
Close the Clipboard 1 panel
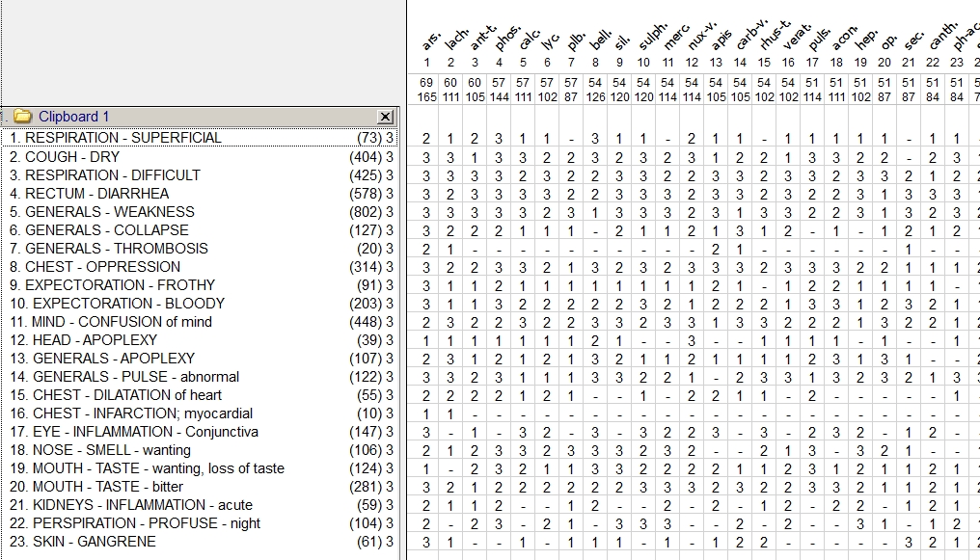[386, 117]
